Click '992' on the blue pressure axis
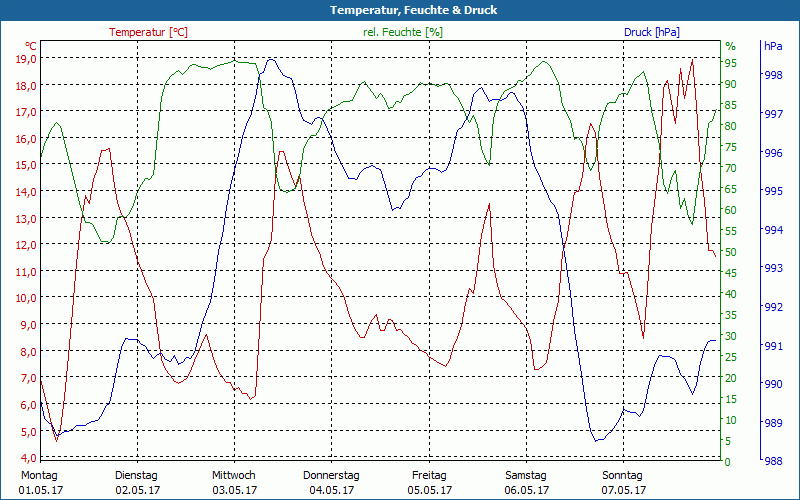The image size is (800, 500). tap(773, 307)
